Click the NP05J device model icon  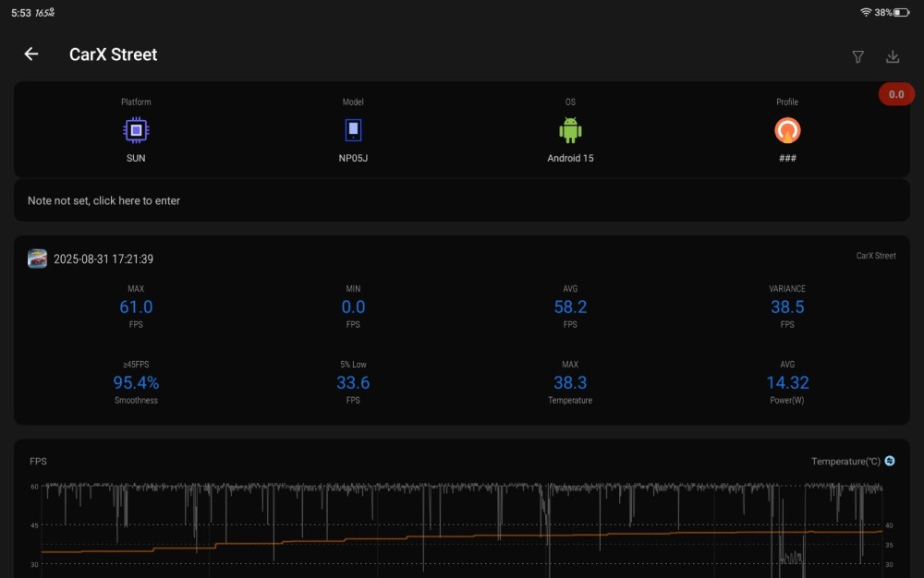[353, 130]
